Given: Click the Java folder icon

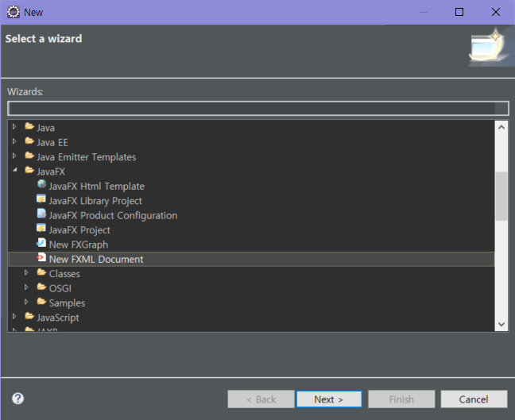Looking at the screenshot, I should click(29, 126).
